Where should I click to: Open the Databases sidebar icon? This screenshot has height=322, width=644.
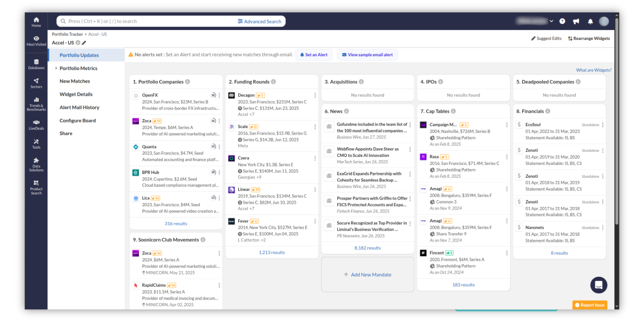click(36, 64)
